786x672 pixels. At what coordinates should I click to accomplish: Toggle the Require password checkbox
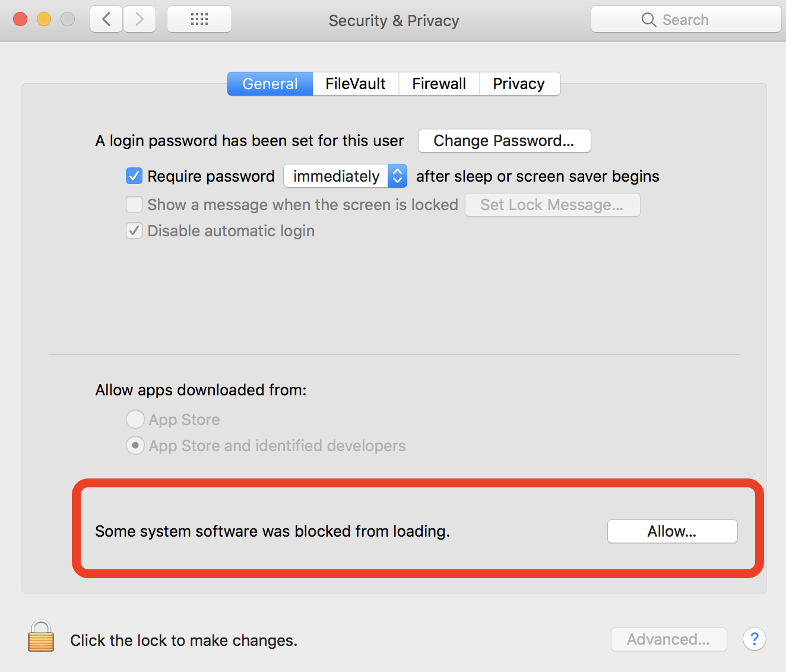pyautogui.click(x=134, y=176)
